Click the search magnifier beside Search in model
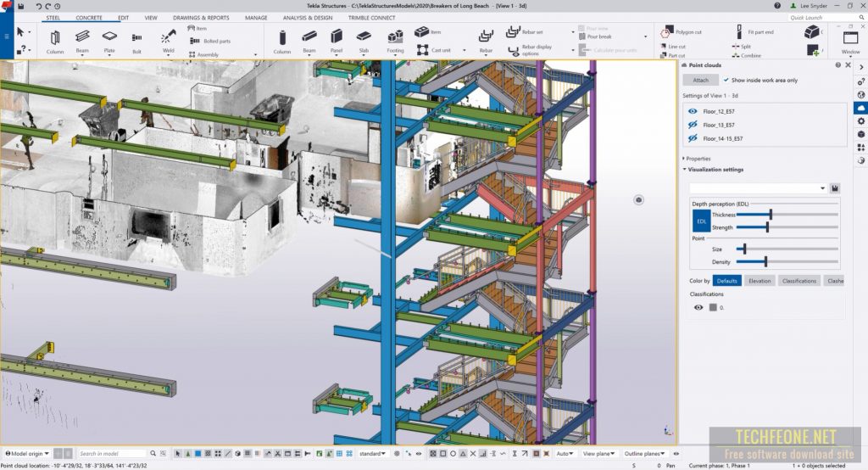Image resolution: width=868 pixels, height=470 pixels. click(x=153, y=453)
